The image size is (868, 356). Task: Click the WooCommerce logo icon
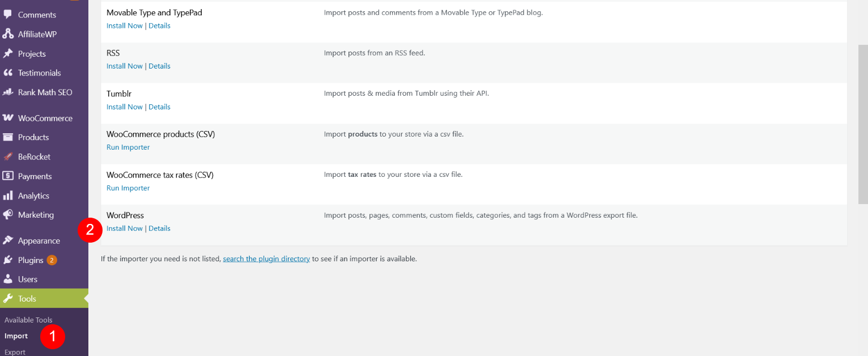click(x=8, y=118)
